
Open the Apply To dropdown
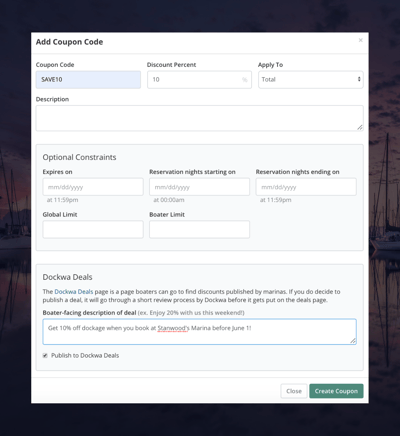click(x=311, y=80)
